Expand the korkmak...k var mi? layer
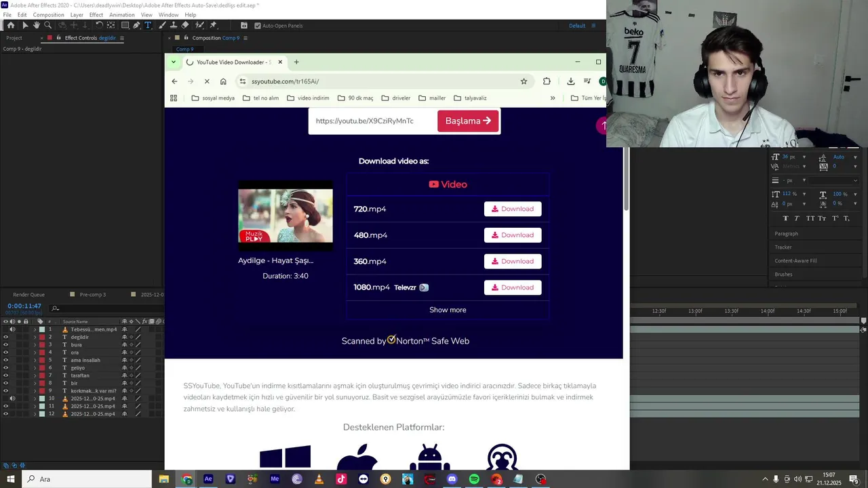 tap(35, 391)
